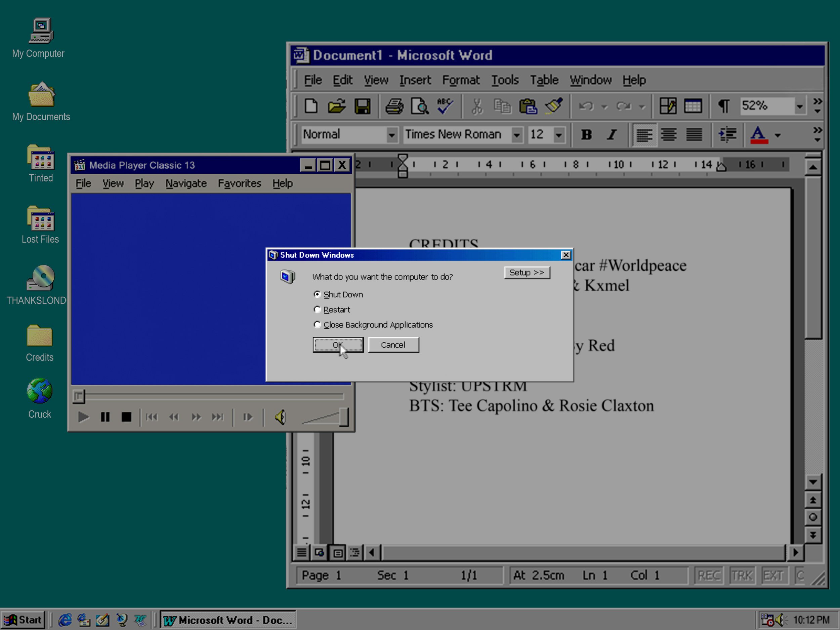Click the Insert Table icon in Word
Image resolution: width=840 pixels, height=630 pixels.
tap(692, 106)
